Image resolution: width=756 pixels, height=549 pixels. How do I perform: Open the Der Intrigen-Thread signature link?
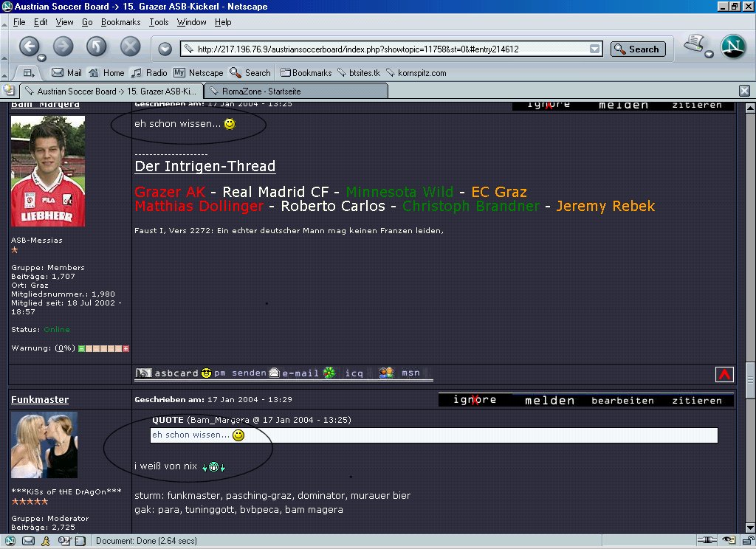[205, 166]
